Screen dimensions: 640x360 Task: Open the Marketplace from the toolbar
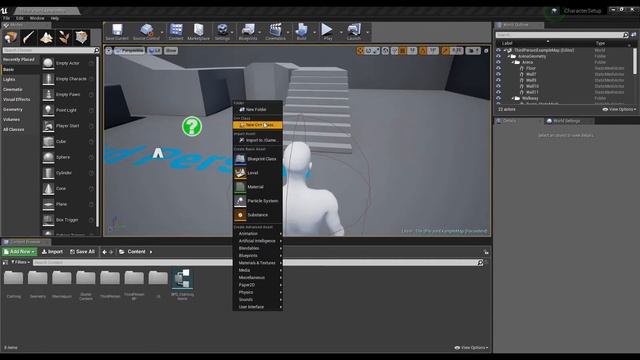(199, 31)
